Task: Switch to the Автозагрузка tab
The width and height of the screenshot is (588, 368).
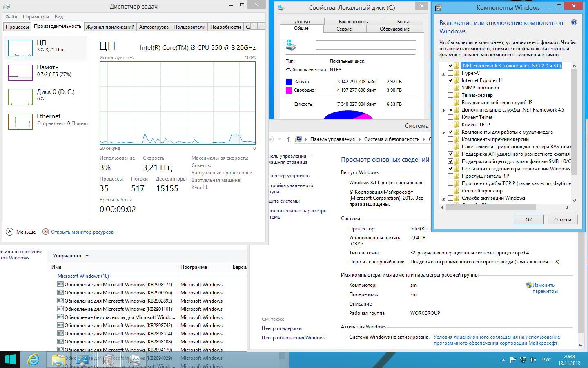Action: [154, 27]
